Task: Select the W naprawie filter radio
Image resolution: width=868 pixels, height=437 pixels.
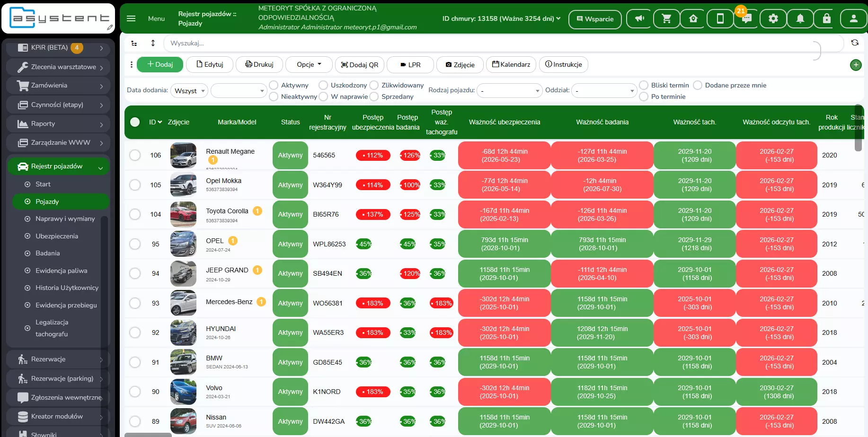Action: [x=323, y=96]
